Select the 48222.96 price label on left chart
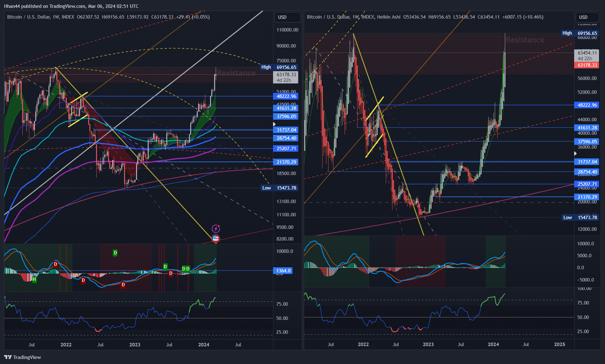Viewport: 605px width, 364px height. pyautogui.click(x=286, y=96)
